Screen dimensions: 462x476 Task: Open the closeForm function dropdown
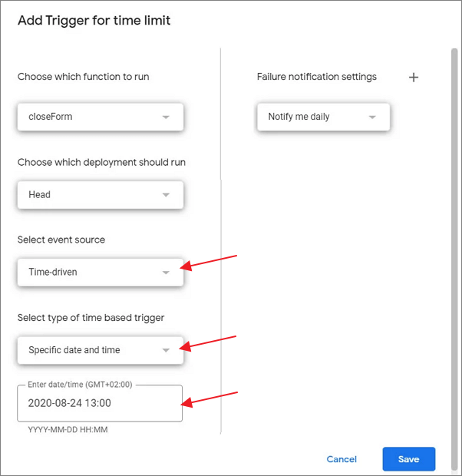101,117
